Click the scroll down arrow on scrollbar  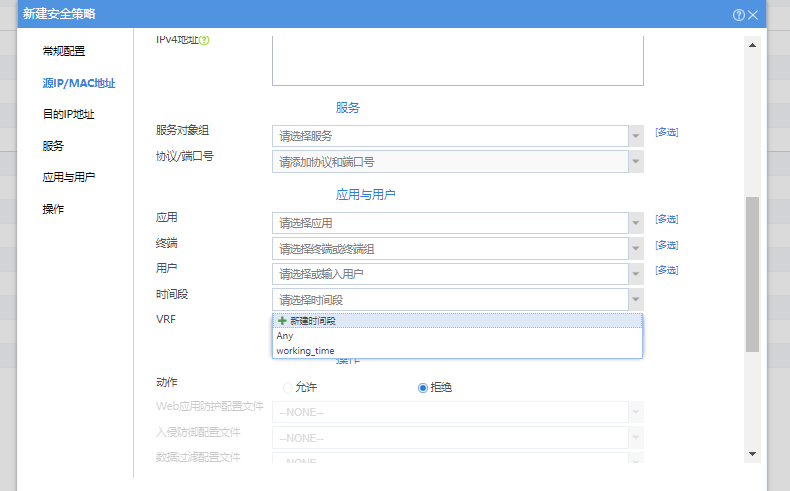[x=752, y=453]
